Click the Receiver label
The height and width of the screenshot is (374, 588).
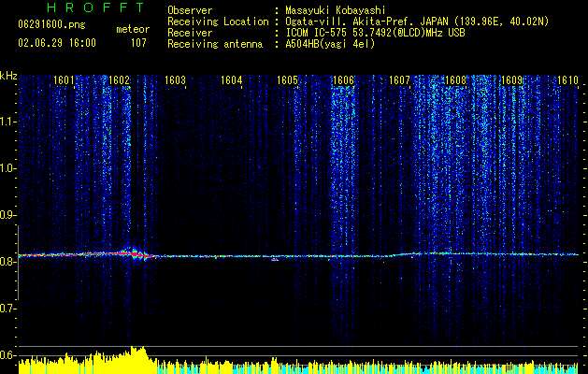pyautogui.click(x=190, y=33)
